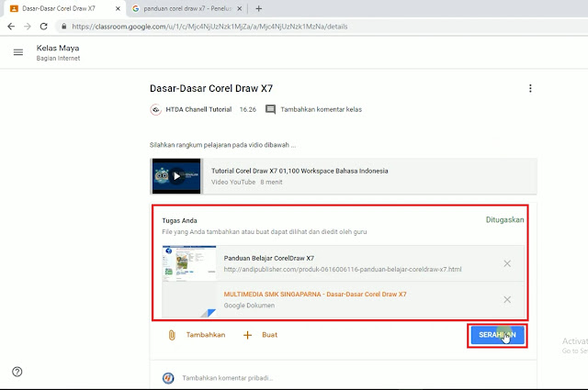
Task: Click the Panduan Belajar webpage thumbnail
Action: click(x=189, y=263)
